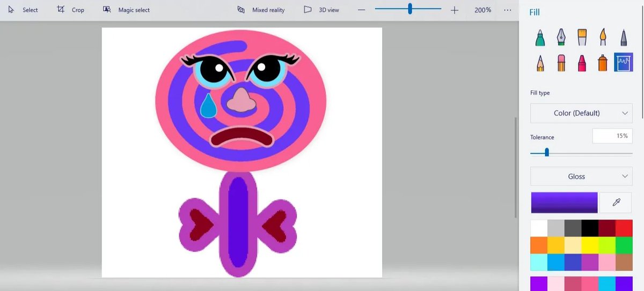Open the Gloss material dropdown
Screen dimensions: 644x291
581,176
